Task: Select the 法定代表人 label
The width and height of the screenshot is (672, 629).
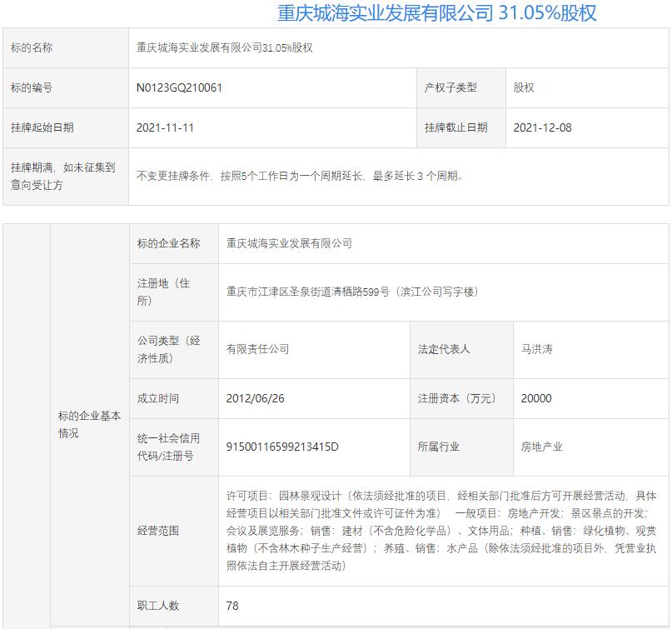Action: point(444,349)
